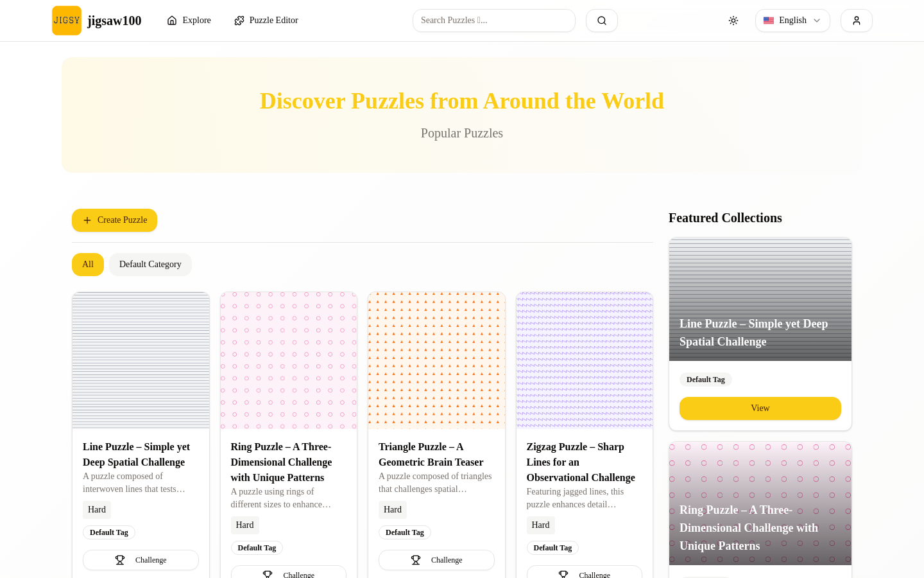
Task: Click the Discover Puzzles from Around the World heading
Action: [462, 101]
